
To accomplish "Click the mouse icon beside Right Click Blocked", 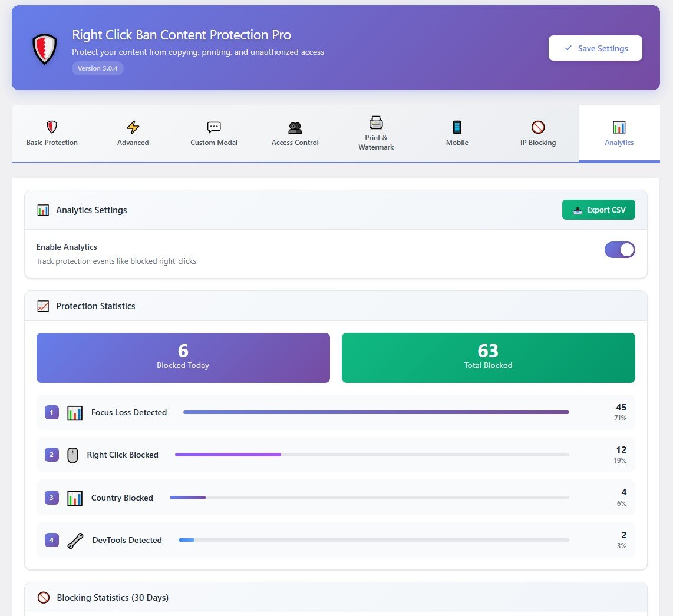I will coord(72,455).
